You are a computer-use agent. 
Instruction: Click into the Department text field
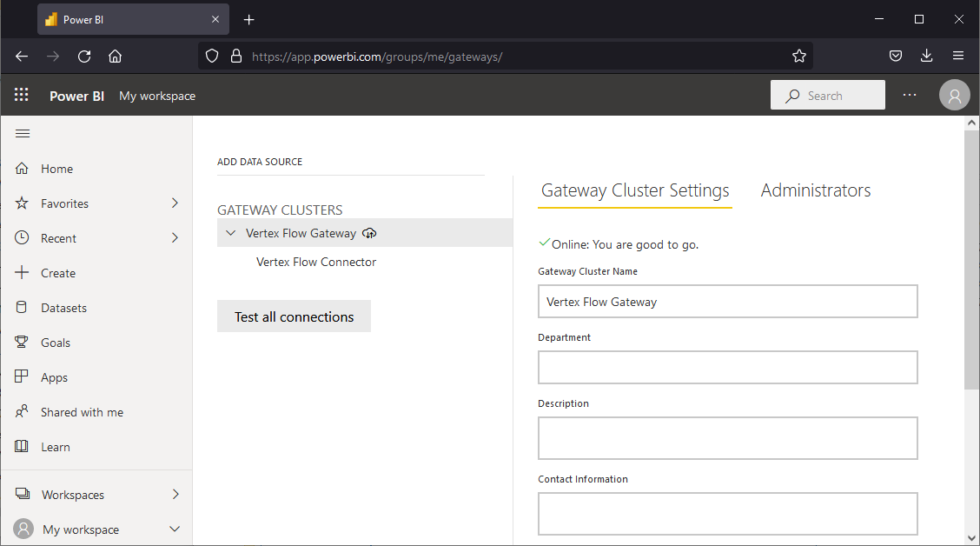[727, 367]
